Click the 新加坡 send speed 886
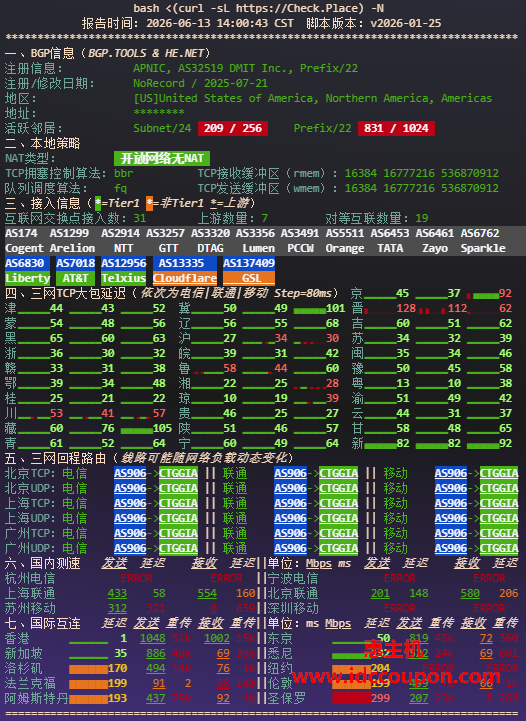This screenshot has width=526, height=721. tap(156, 653)
